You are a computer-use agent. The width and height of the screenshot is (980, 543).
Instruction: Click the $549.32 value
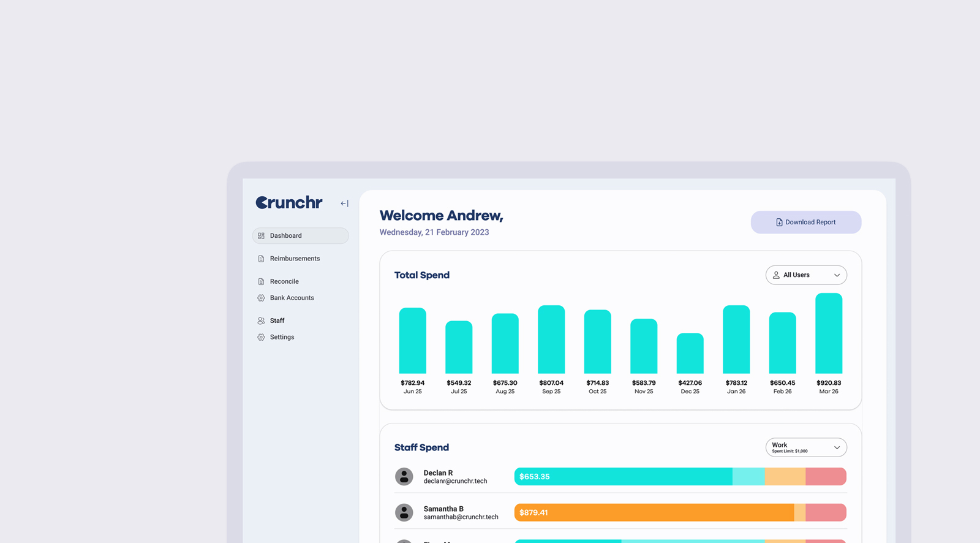click(459, 383)
